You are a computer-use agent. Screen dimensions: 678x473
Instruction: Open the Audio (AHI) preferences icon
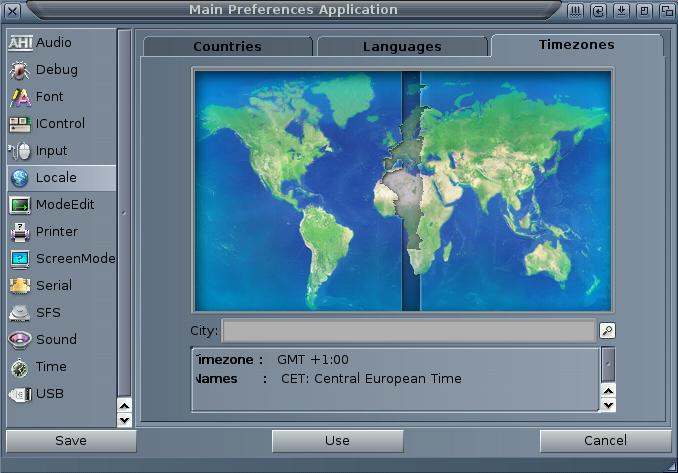[x=20, y=42]
